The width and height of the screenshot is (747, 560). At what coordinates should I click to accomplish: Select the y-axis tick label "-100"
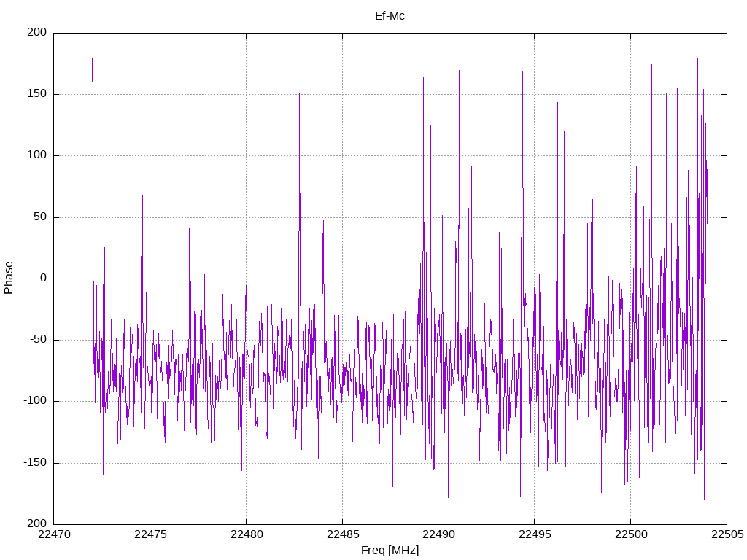[35, 401]
